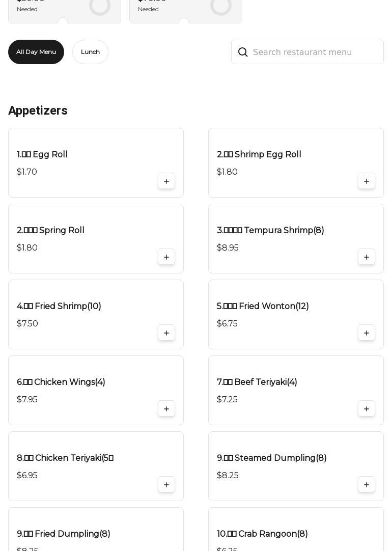Click plus icon for Beef Teriyaki(4)
This screenshot has width=392, height=551.
367,409
